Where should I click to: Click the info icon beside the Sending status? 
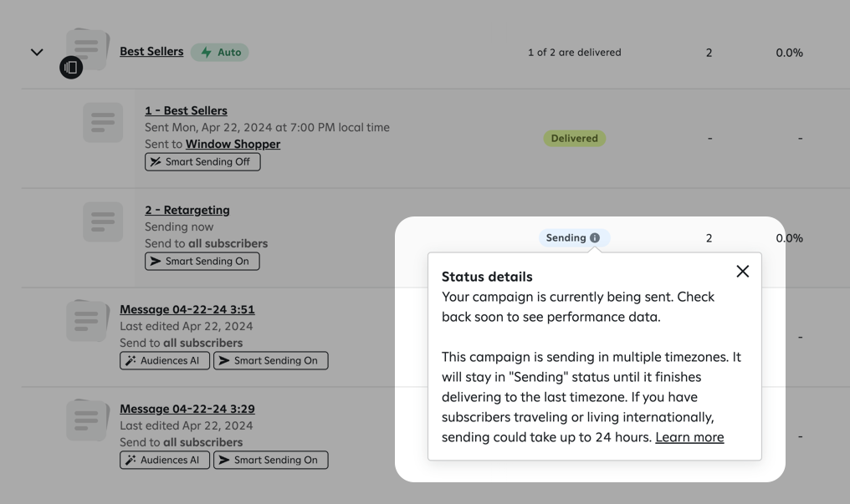pyautogui.click(x=595, y=237)
